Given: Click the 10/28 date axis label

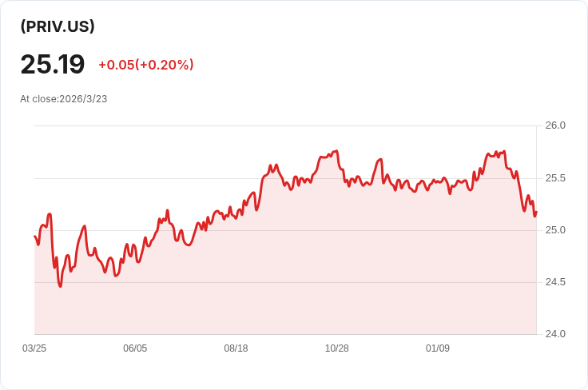Looking at the screenshot, I should [x=337, y=348].
